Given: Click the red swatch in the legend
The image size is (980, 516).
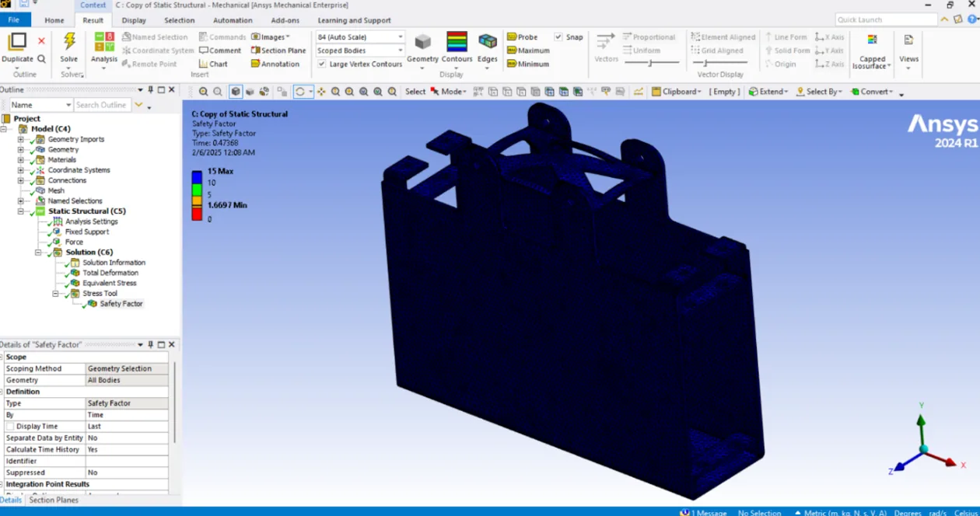Looking at the screenshot, I should [197, 214].
